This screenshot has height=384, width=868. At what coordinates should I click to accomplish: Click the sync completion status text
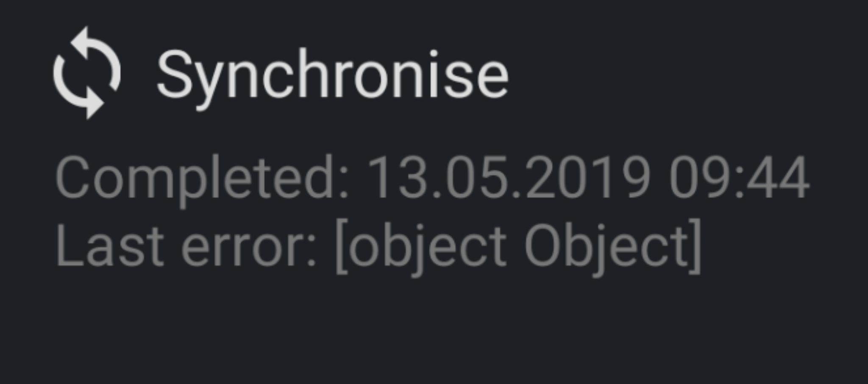pos(432,177)
